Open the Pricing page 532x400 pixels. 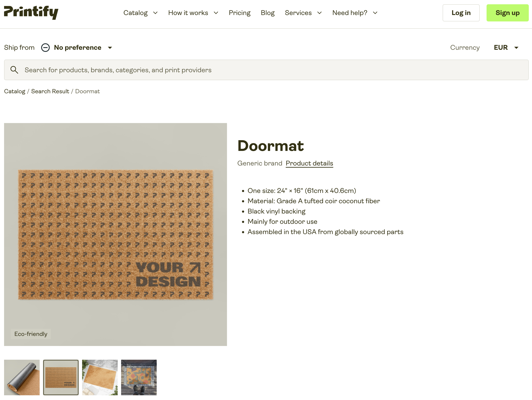point(239,13)
